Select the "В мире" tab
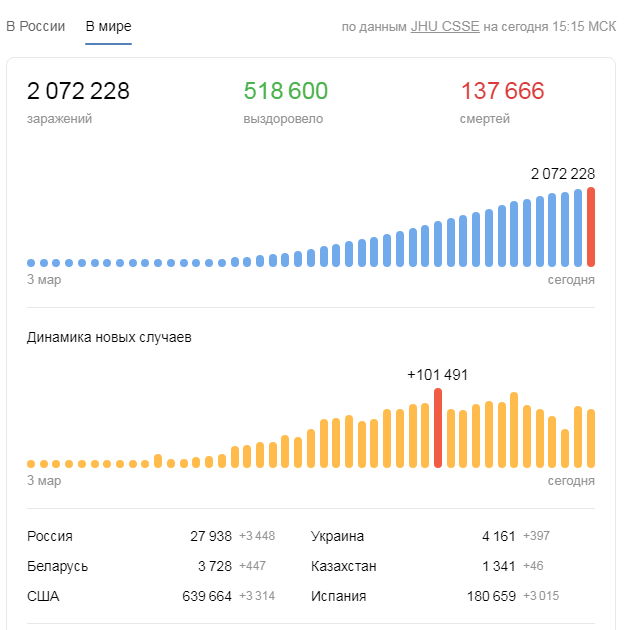The width and height of the screenshot is (632, 630). coord(108,26)
